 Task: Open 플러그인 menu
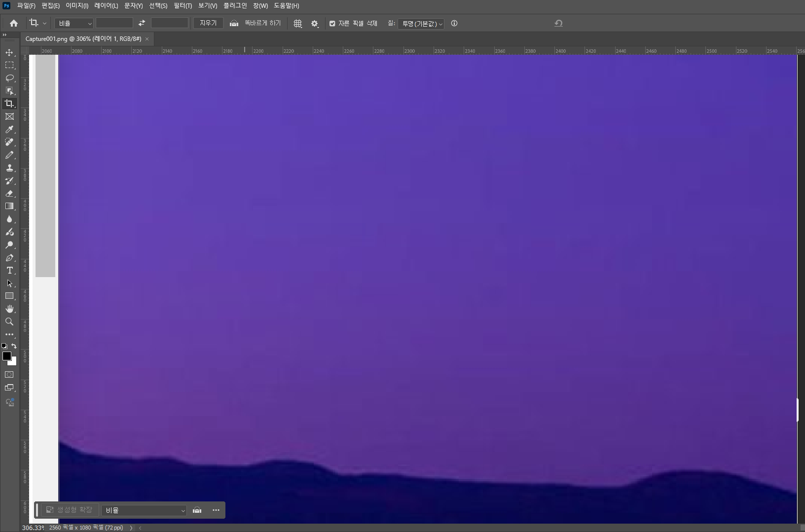[235, 6]
